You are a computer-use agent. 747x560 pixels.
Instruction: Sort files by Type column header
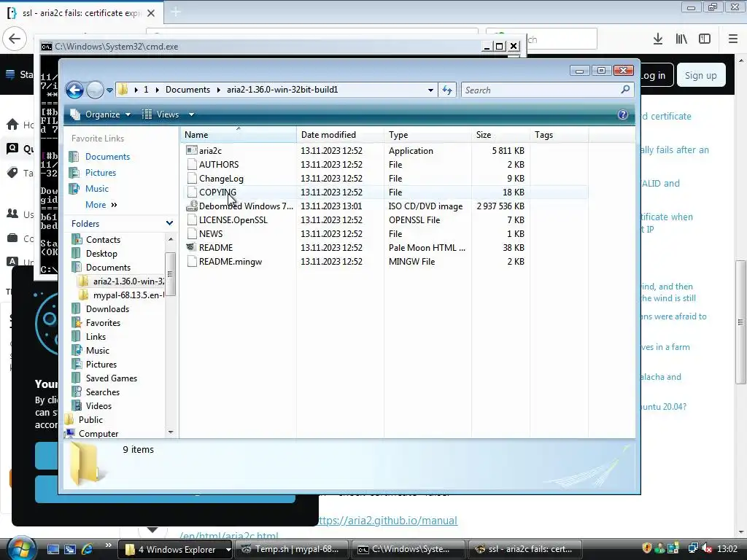click(427, 135)
